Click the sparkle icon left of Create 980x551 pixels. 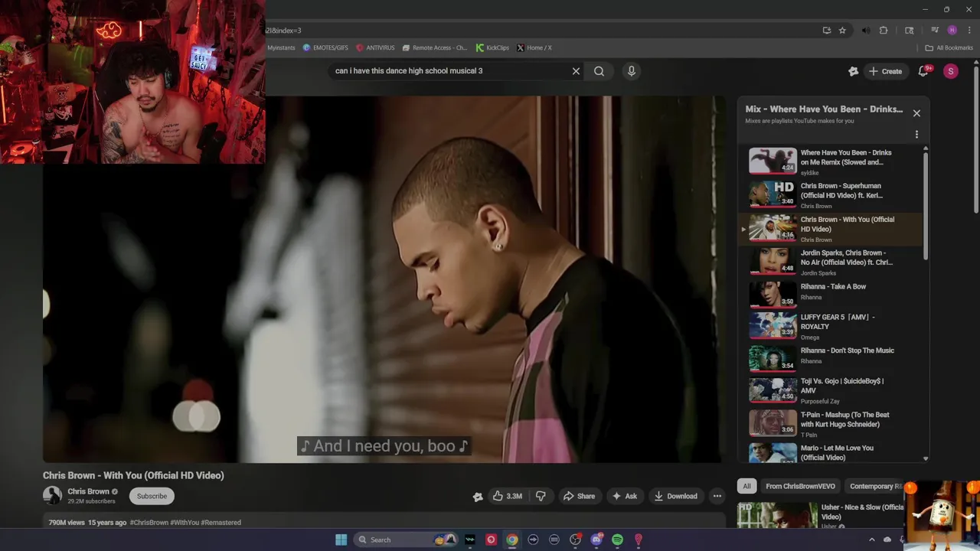(x=854, y=71)
